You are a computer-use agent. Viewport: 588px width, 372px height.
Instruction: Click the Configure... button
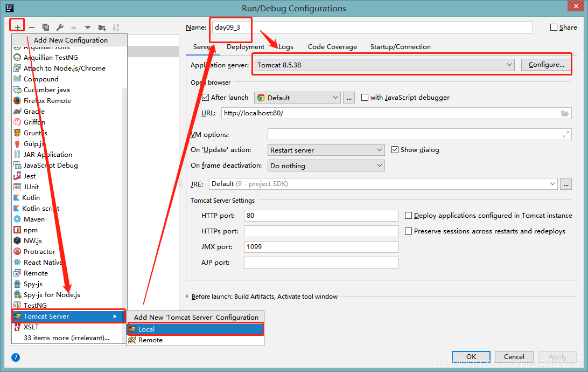coord(547,65)
